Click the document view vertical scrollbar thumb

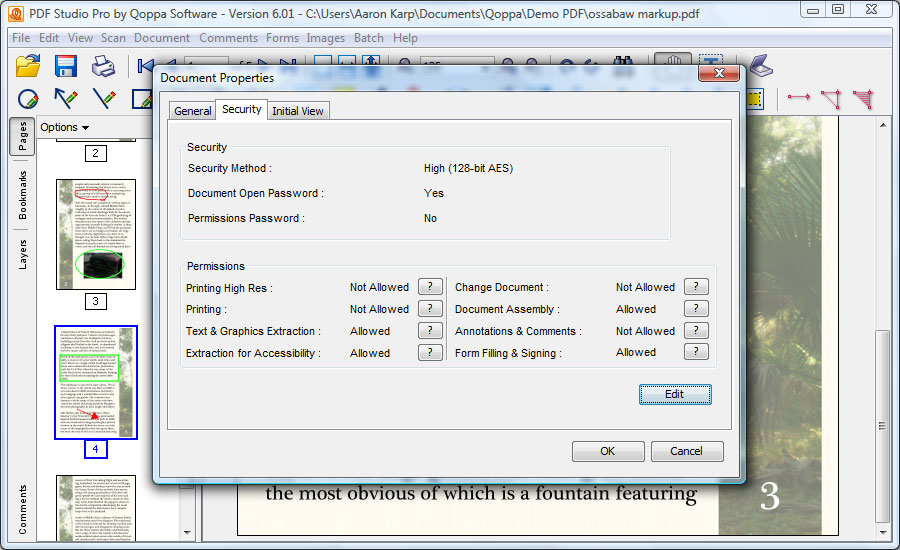point(883,425)
